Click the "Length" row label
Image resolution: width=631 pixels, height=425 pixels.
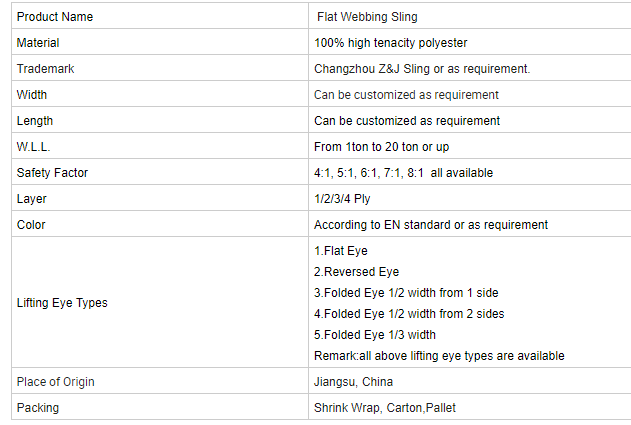35,121
